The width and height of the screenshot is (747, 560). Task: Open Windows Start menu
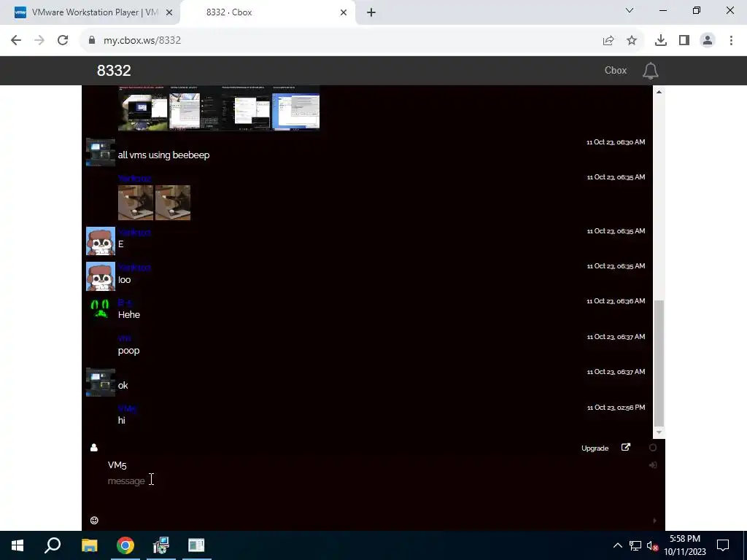[x=18, y=545]
